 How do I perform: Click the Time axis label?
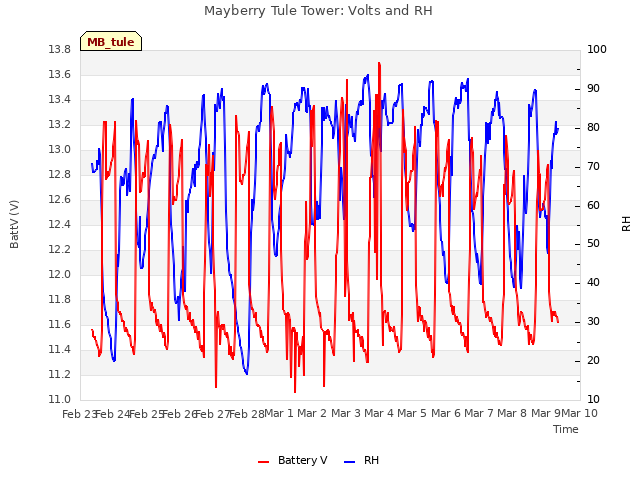point(566,429)
